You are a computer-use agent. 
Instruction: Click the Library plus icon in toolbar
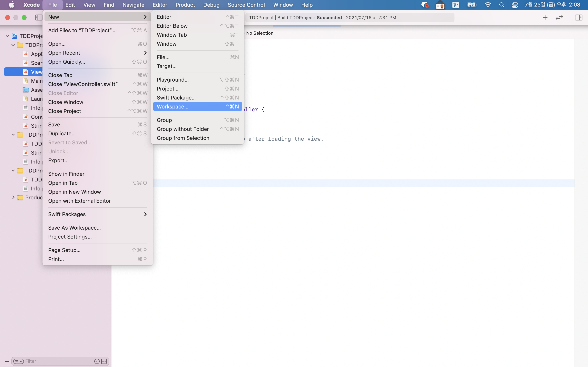click(x=545, y=18)
